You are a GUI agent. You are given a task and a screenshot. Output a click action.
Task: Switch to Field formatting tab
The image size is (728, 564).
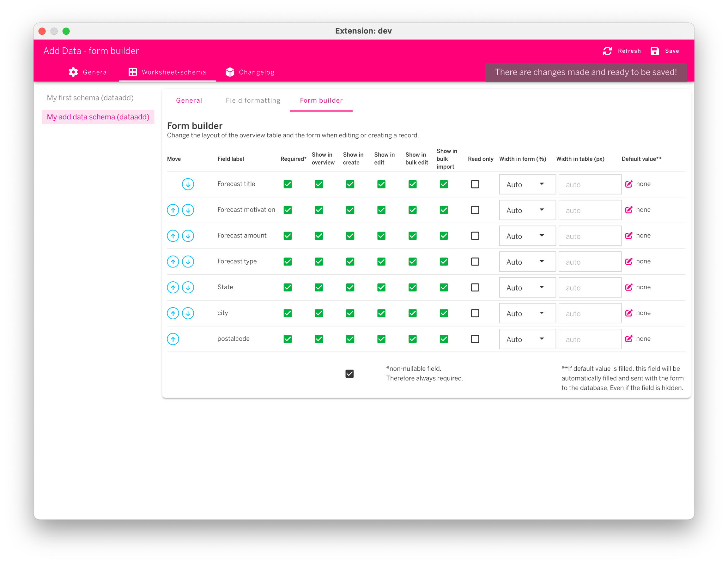coord(253,100)
